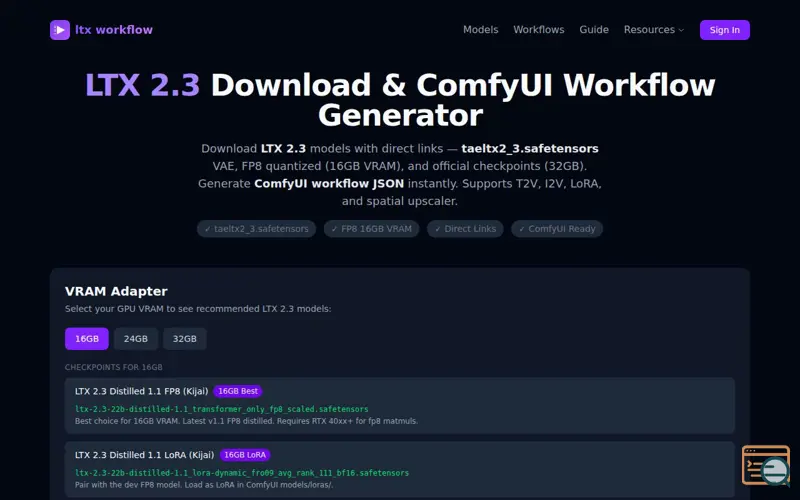800x500 pixels.
Task: Open the LTX 2.3 Distilled 1.1 FP8 (Kijai) card title
Action: click(141, 391)
